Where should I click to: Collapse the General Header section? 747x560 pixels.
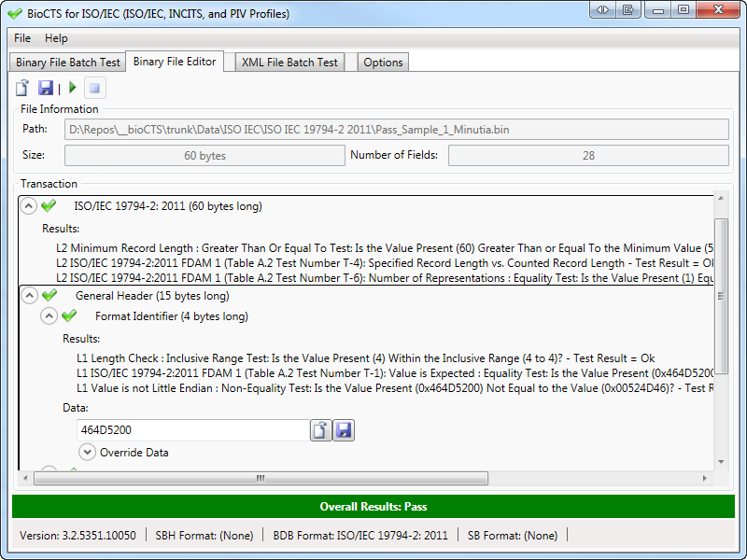click(28, 296)
